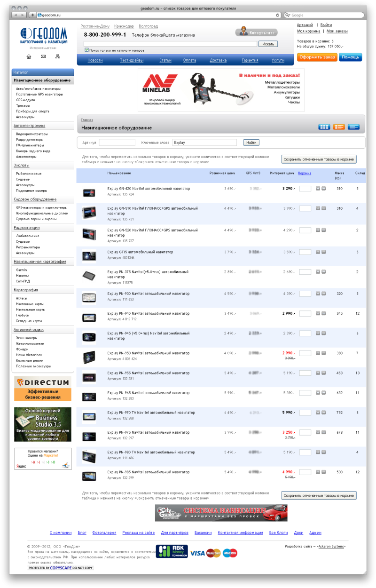Open the Доставка menu item
This screenshot has height=588, width=376.
click(218, 60)
